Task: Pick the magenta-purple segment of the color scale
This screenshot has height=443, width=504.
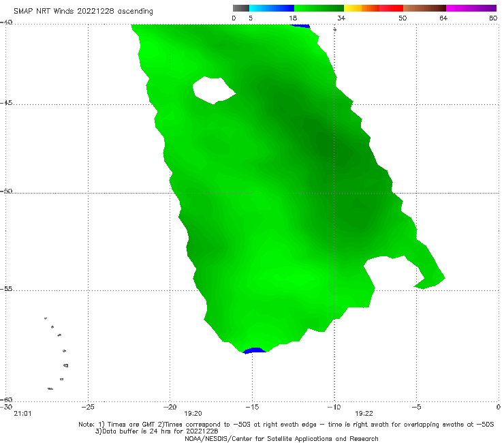Action: 471,8
